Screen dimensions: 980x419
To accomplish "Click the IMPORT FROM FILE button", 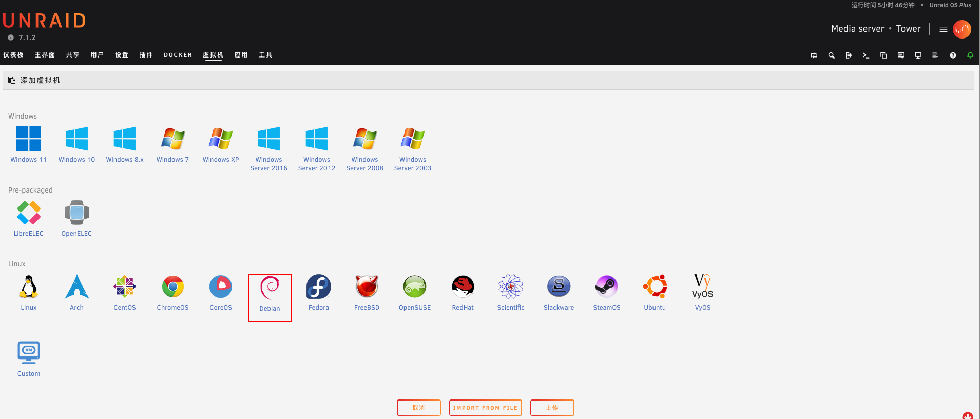I will click(x=486, y=408).
